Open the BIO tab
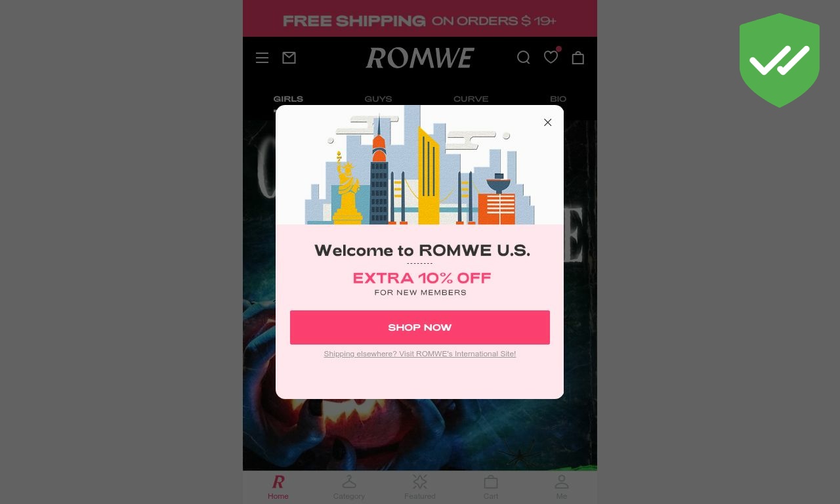 tap(558, 99)
